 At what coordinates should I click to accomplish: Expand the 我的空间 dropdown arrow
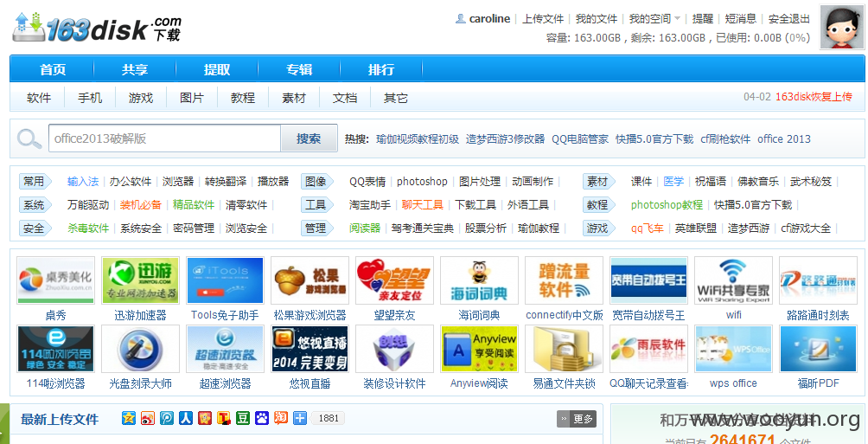[x=677, y=19]
